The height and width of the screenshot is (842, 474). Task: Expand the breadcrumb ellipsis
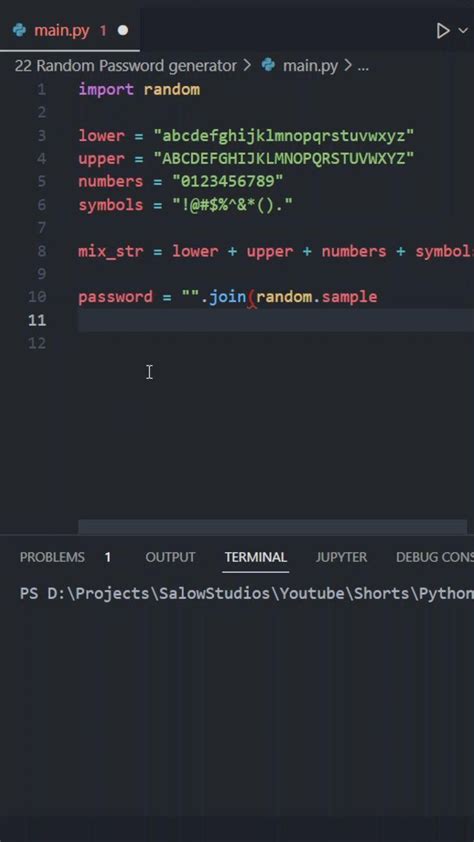click(x=363, y=67)
